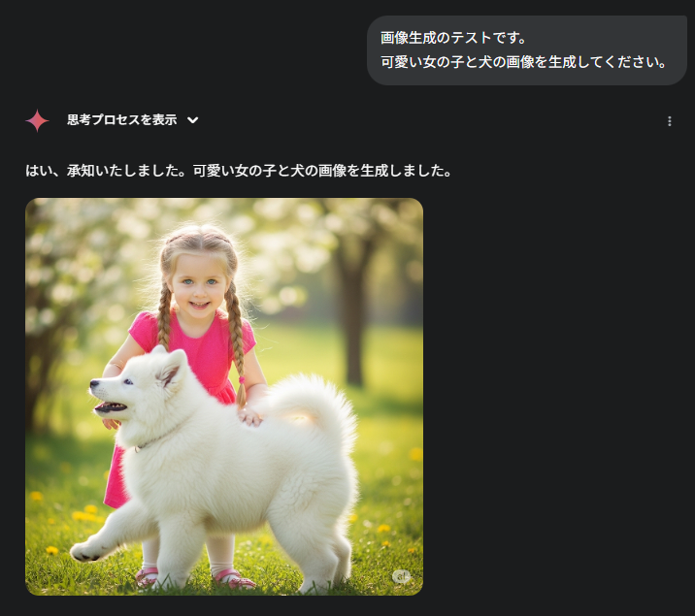Click the dog's open mouth
Image resolution: width=695 pixels, height=616 pixels.
pos(111,406)
